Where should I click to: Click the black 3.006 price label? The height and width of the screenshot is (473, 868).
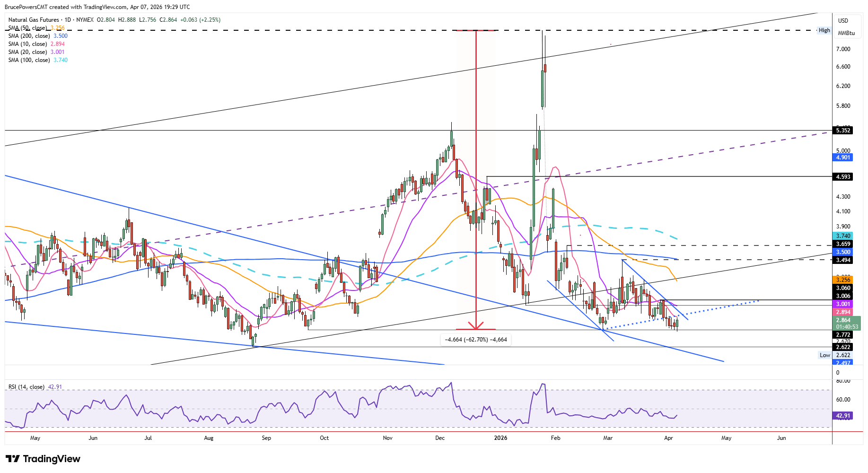point(843,296)
